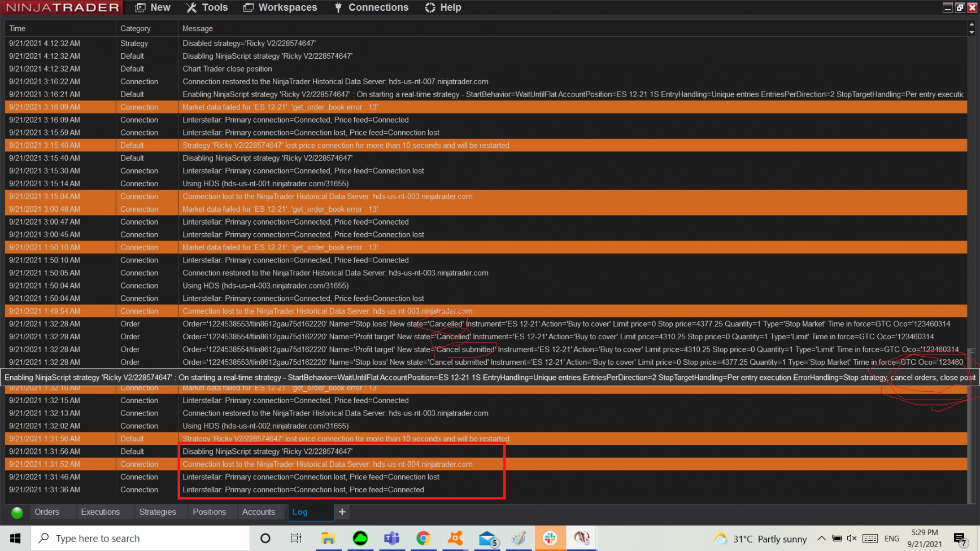980x551 pixels.
Task: Click the log scroll up arrow
Action: click(972, 24)
